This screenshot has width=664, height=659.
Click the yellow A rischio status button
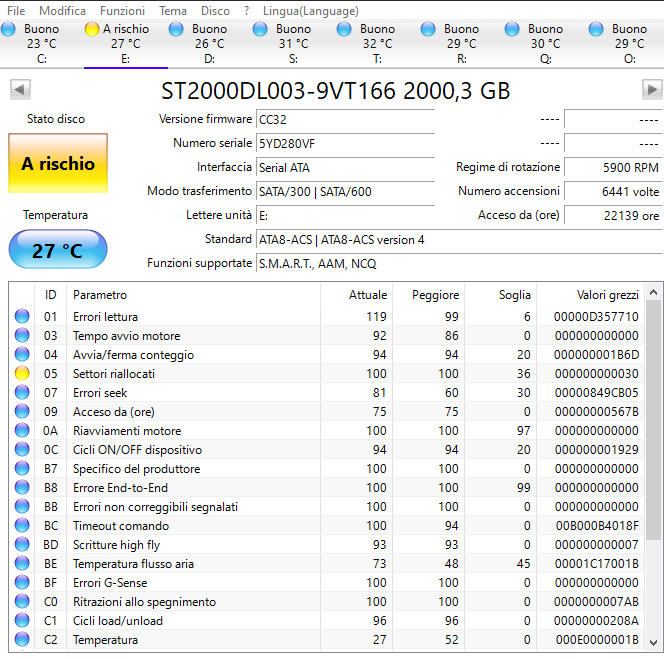pos(58,163)
